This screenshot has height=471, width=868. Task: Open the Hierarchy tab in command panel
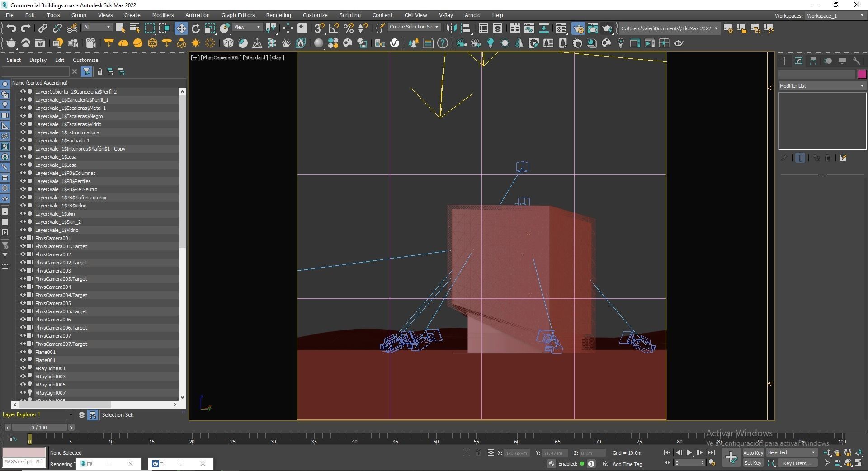coord(813,61)
